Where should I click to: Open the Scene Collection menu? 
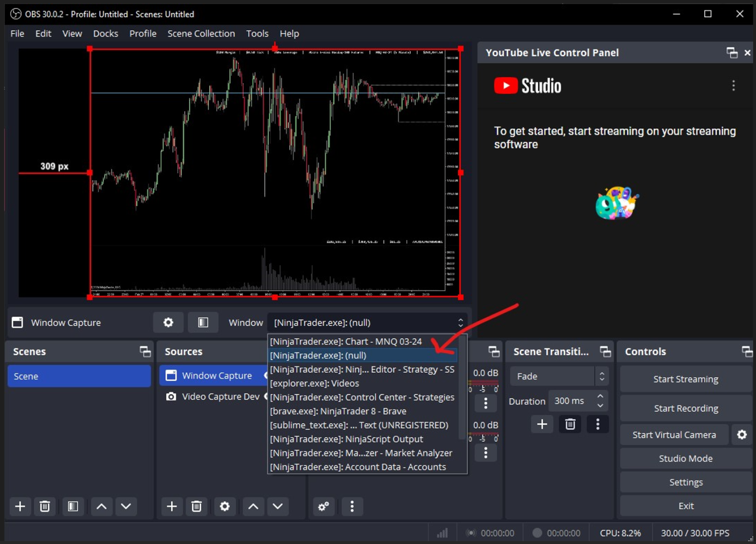201,34
